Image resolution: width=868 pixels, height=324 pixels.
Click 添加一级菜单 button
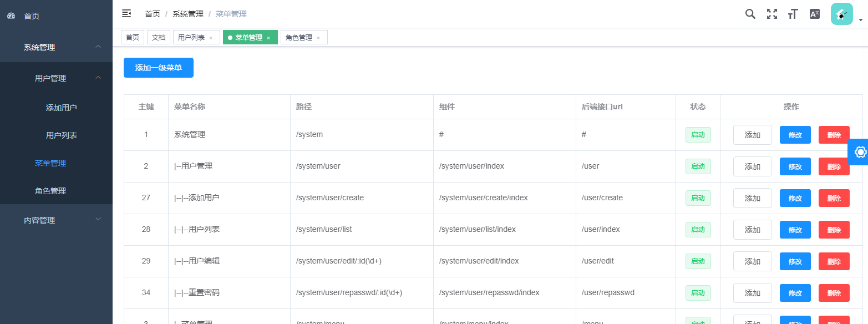[x=159, y=67]
